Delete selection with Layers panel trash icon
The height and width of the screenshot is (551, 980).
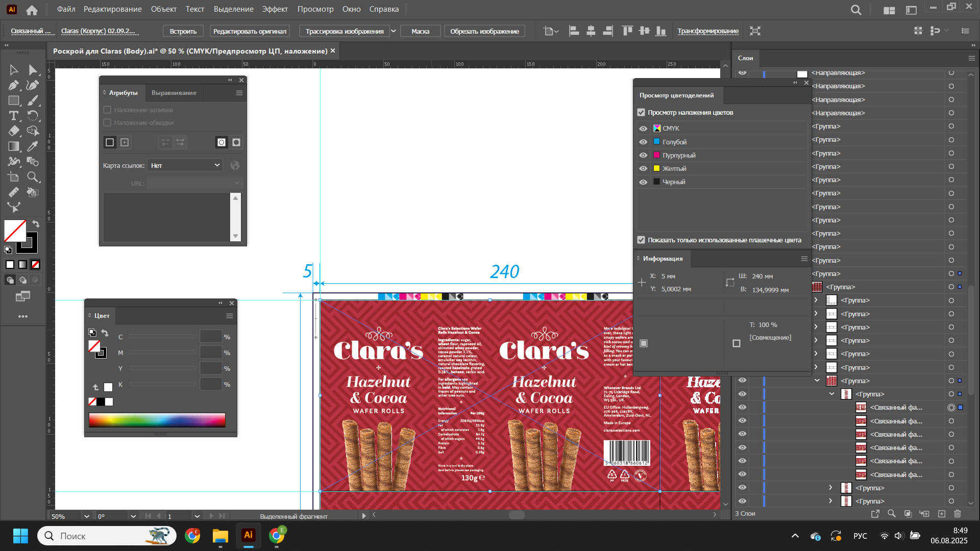[958, 514]
